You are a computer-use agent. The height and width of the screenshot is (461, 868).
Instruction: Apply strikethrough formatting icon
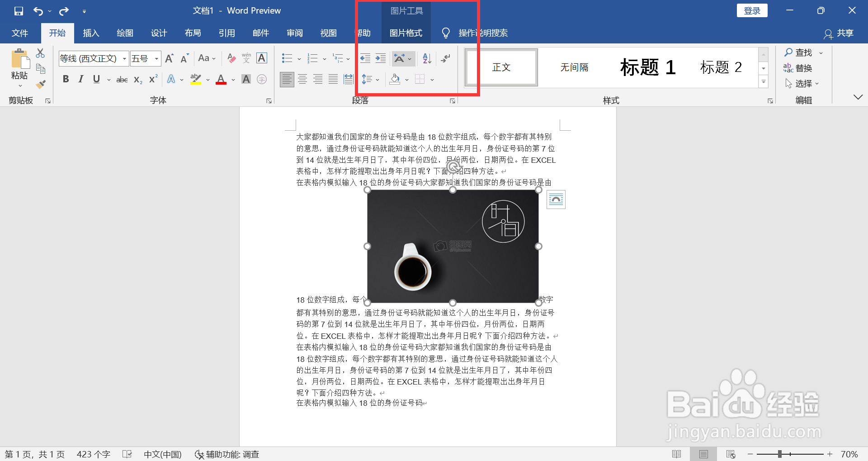click(x=121, y=79)
